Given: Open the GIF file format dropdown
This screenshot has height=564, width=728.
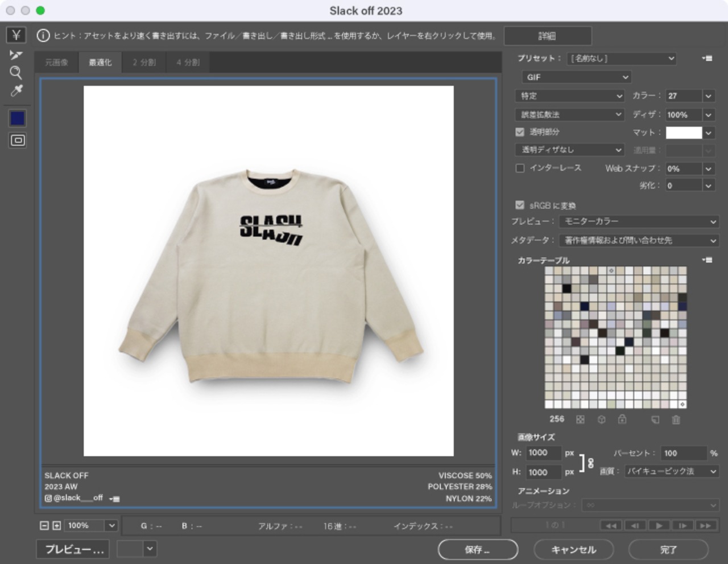Looking at the screenshot, I should coord(576,77).
